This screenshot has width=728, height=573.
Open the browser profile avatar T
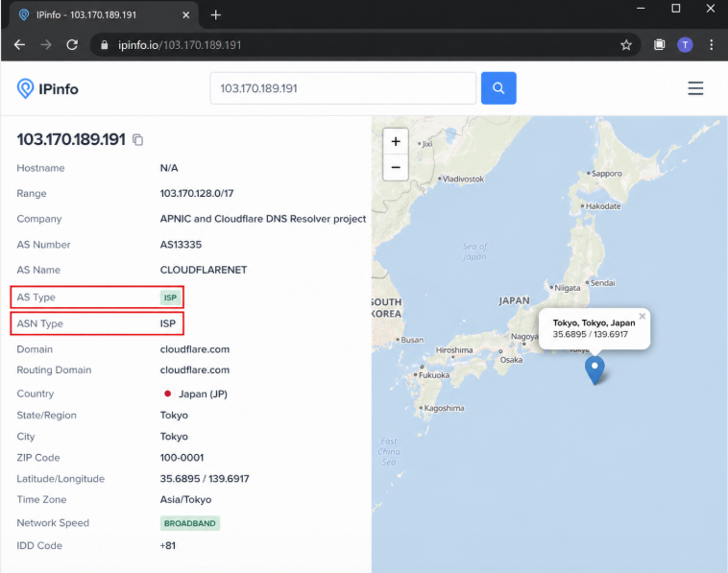(x=685, y=44)
